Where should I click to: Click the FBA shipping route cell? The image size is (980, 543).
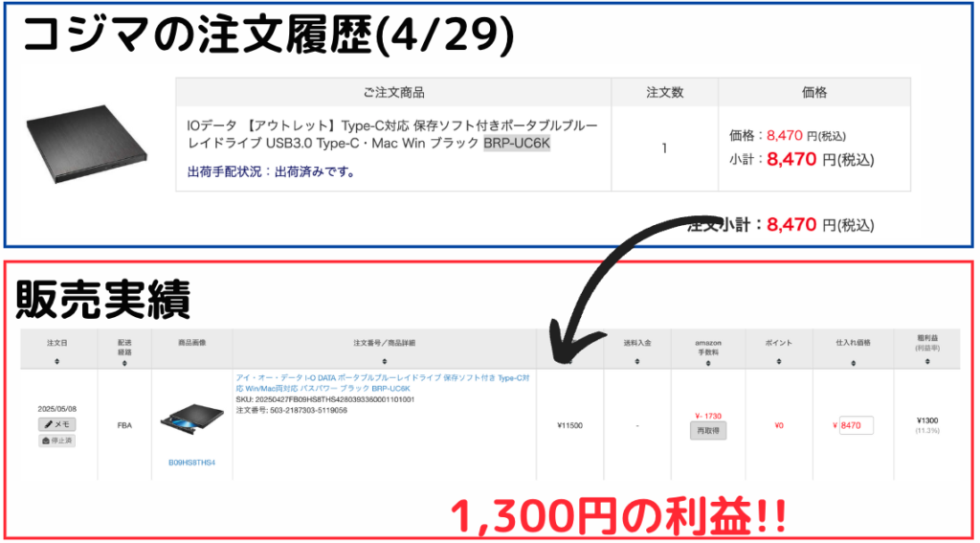tap(124, 425)
